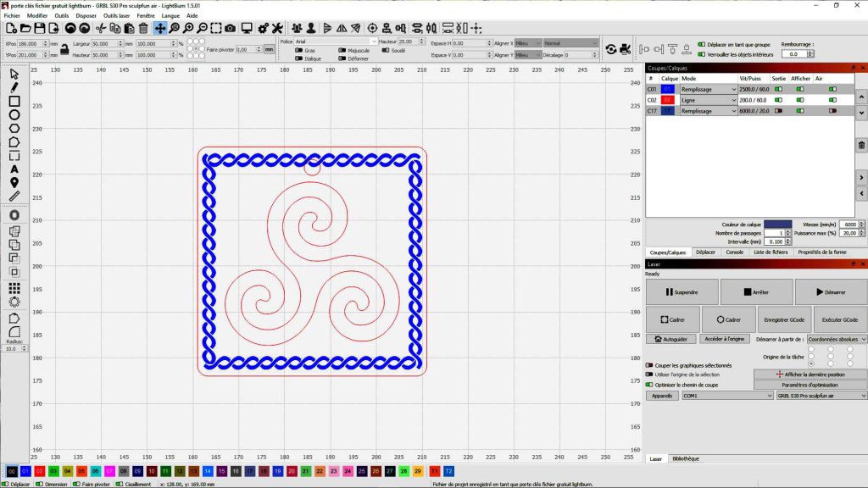Open the Normal text layout dropdown
This screenshot has height=488, width=868.
point(570,43)
